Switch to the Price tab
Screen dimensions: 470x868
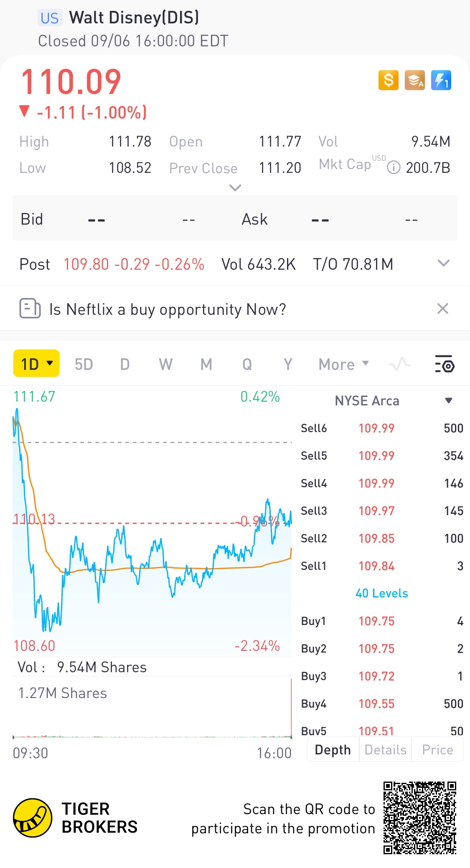click(437, 750)
